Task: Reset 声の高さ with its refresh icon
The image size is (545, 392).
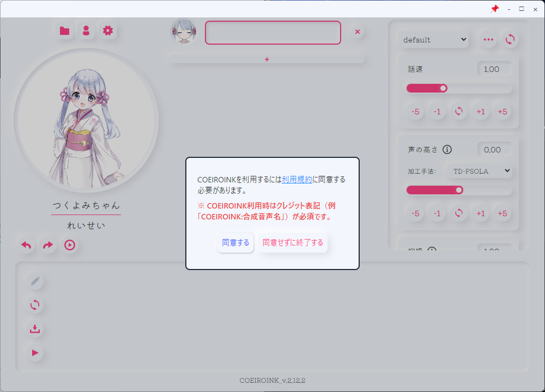Action: click(459, 213)
